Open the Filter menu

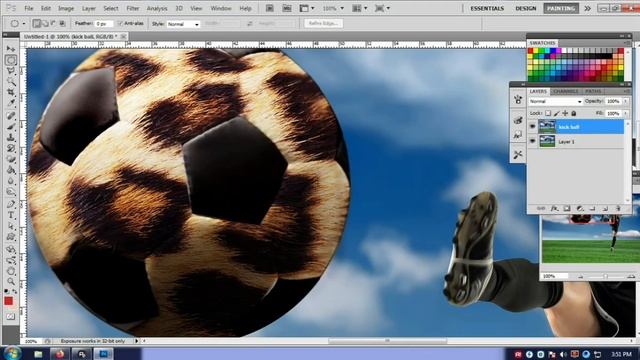click(x=133, y=8)
